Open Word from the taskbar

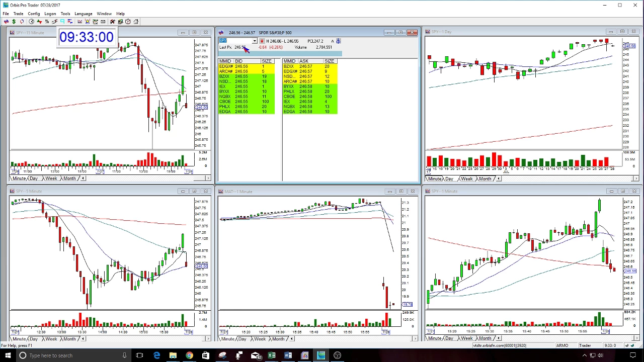click(288, 355)
